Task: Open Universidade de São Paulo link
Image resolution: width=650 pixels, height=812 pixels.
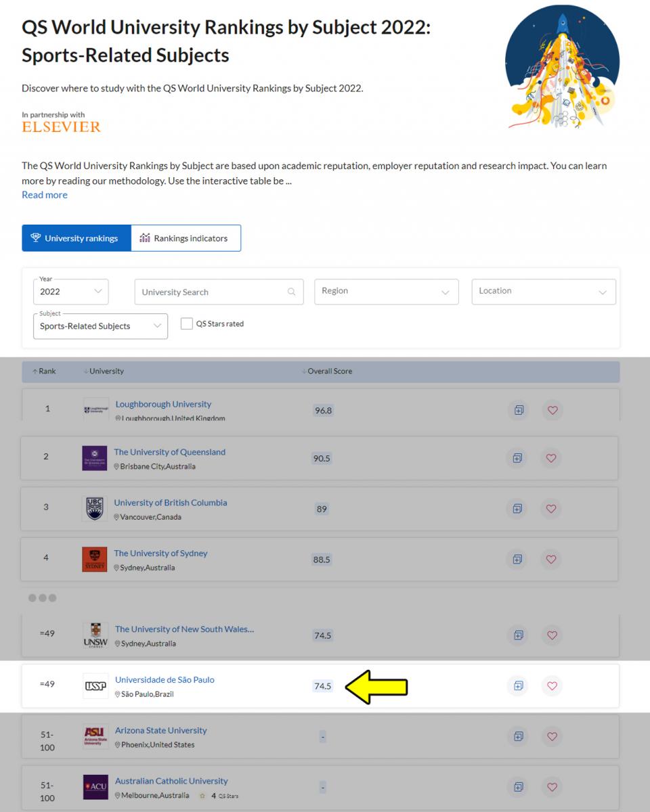Action: pos(165,680)
